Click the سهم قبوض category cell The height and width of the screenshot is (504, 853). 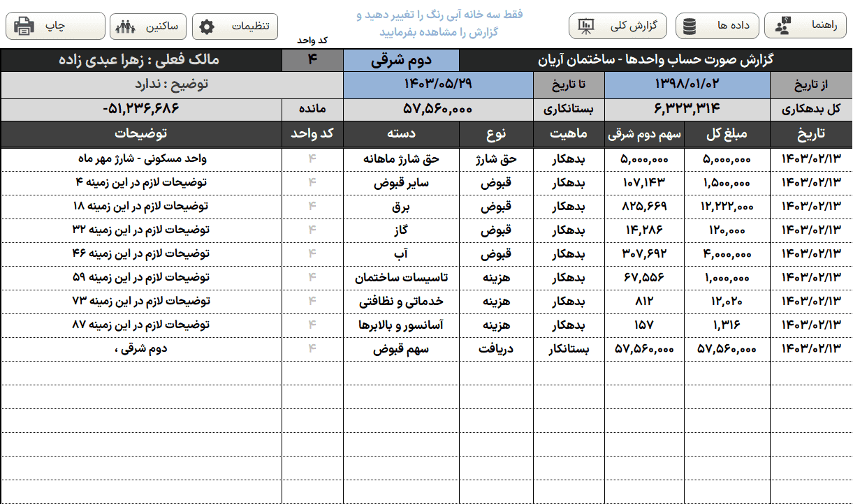click(401, 349)
